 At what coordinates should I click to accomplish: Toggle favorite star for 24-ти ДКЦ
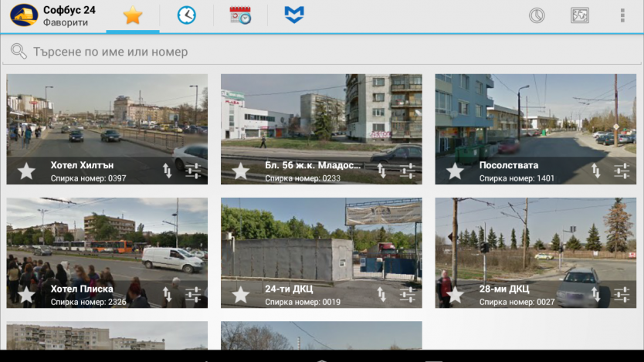point(241,294)
